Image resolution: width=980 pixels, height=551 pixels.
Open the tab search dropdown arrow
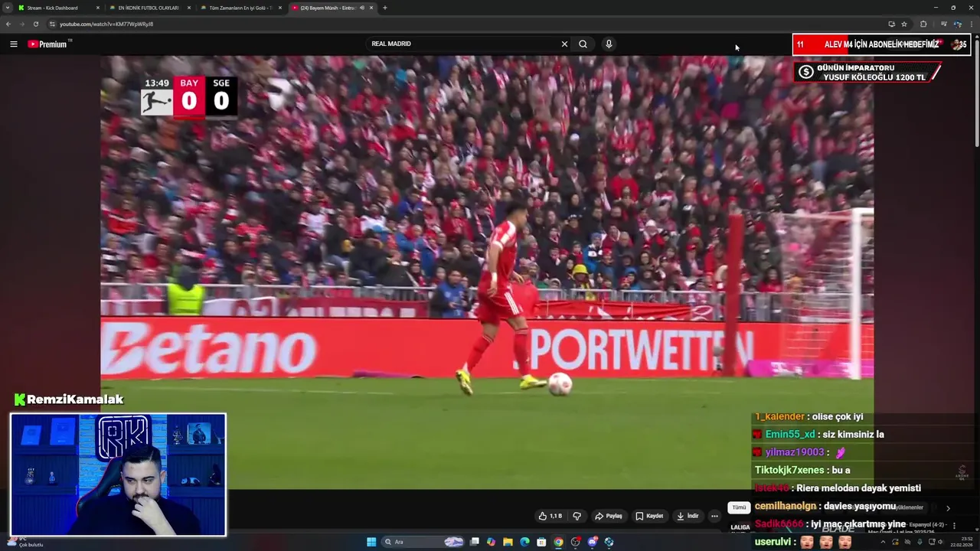pyautogui.click(x=8, y=8)
